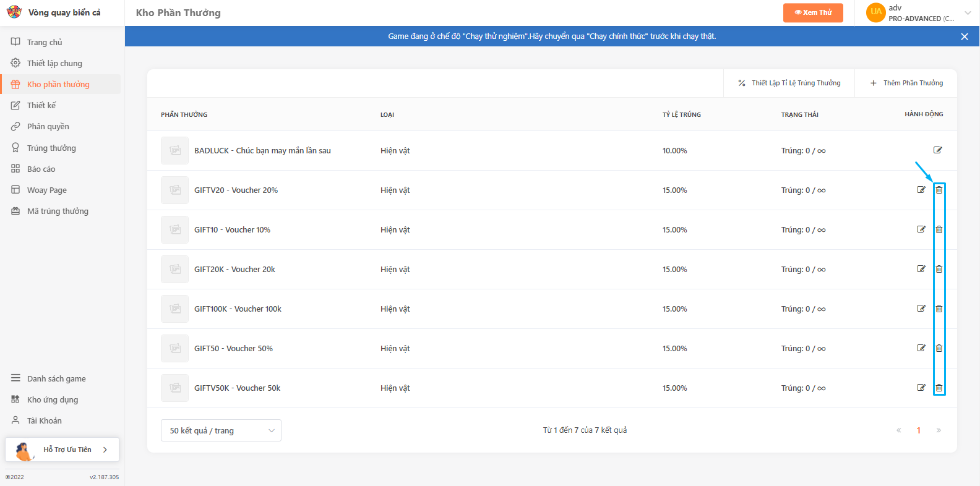The image size is (980, 486).
Task: Click the Thiết lập chung gear icon
Action: (15, 63)
